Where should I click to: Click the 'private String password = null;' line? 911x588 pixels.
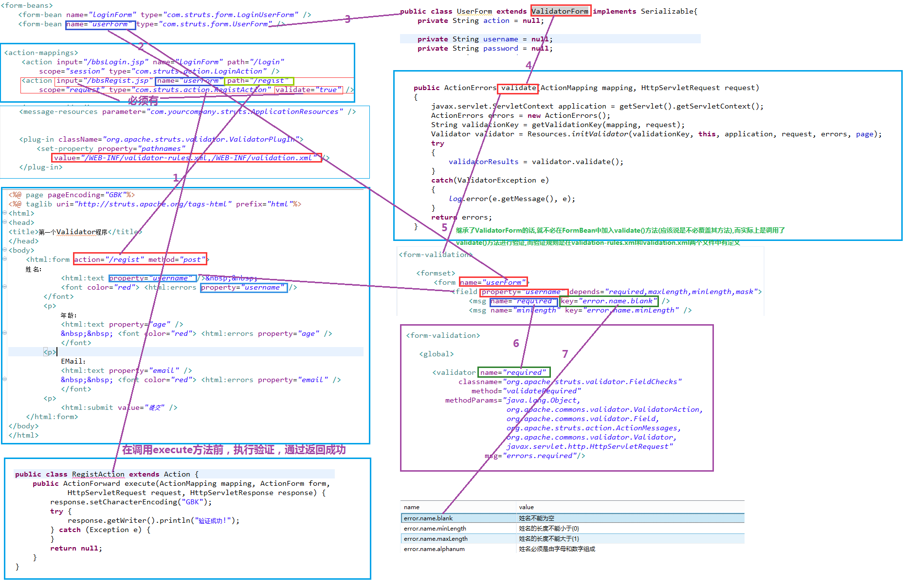(x=485, y=48)
